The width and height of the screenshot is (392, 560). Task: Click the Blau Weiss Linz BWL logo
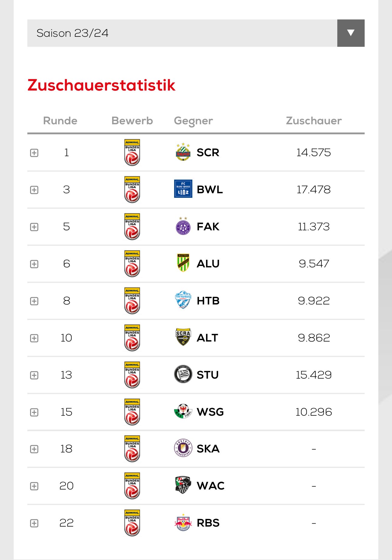point(183,189)
